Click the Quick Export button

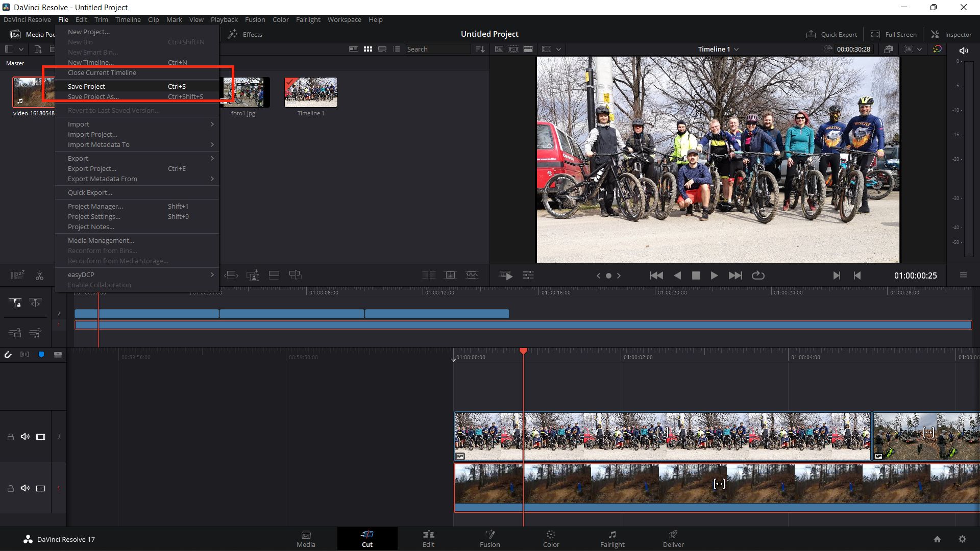[831, 34]
